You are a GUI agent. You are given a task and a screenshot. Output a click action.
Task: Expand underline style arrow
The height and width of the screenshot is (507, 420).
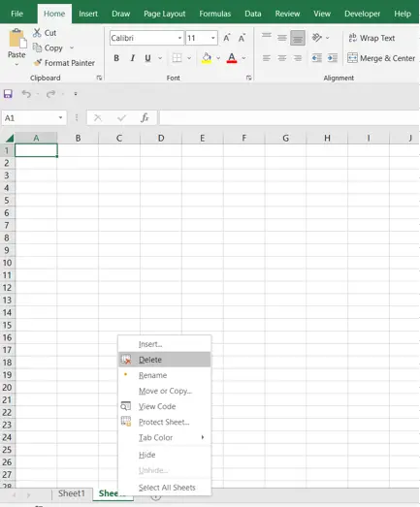tap(160, 58)
